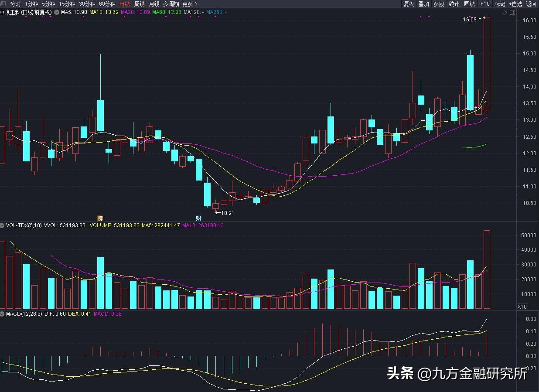
Task: Toggle 复权 price adjustment mode
Action: (409, 3)
